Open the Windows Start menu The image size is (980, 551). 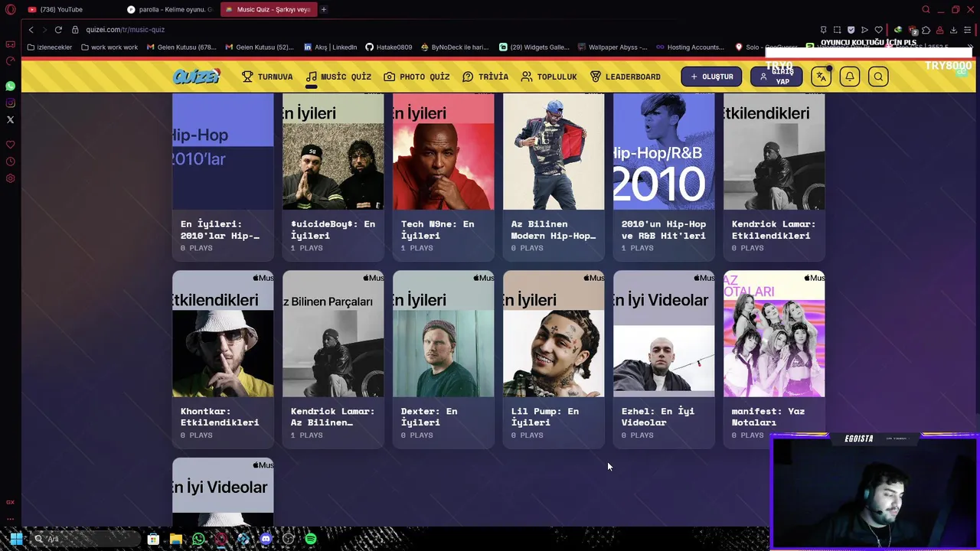click(x=16, y=539)
